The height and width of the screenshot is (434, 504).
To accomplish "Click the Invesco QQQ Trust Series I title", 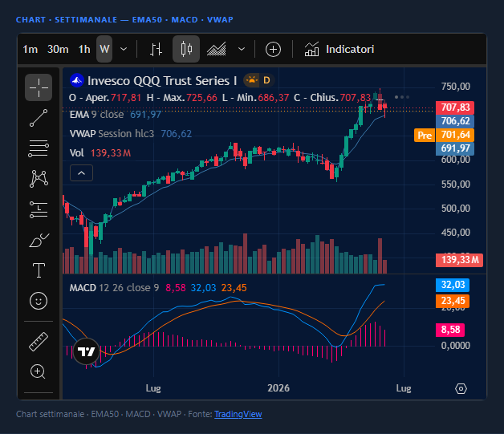I will [x=162, y=81].
